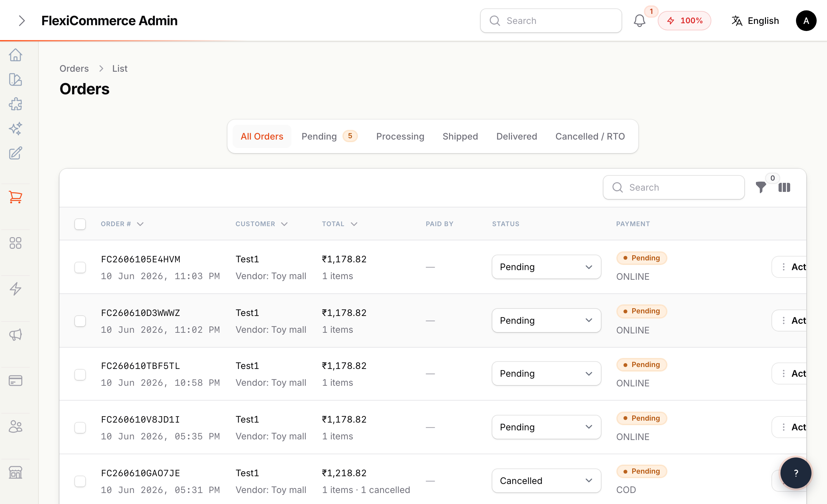The image size is (827, 504).
Task: Open order number FC260610D3WWWZ
Action: (141, 313)
